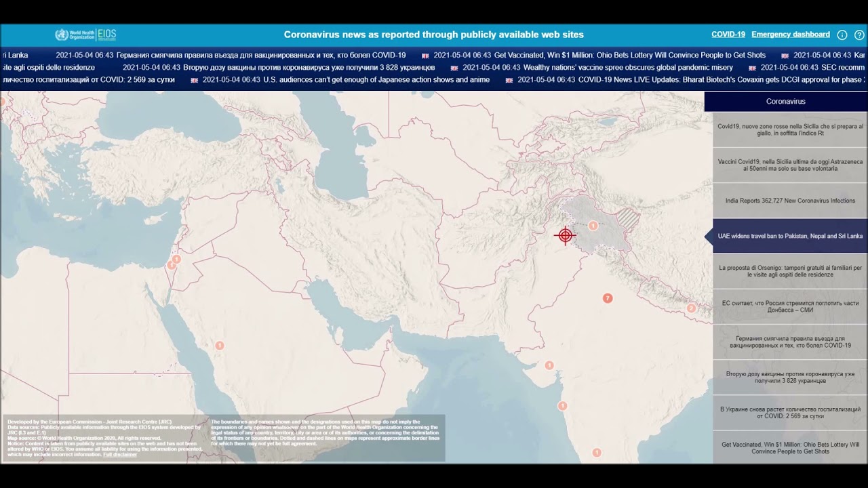Image resolution: width=868 pixels, height=488 pixels.
Task: Open the Emergency dashboard link
Action: tap(791, 35)
